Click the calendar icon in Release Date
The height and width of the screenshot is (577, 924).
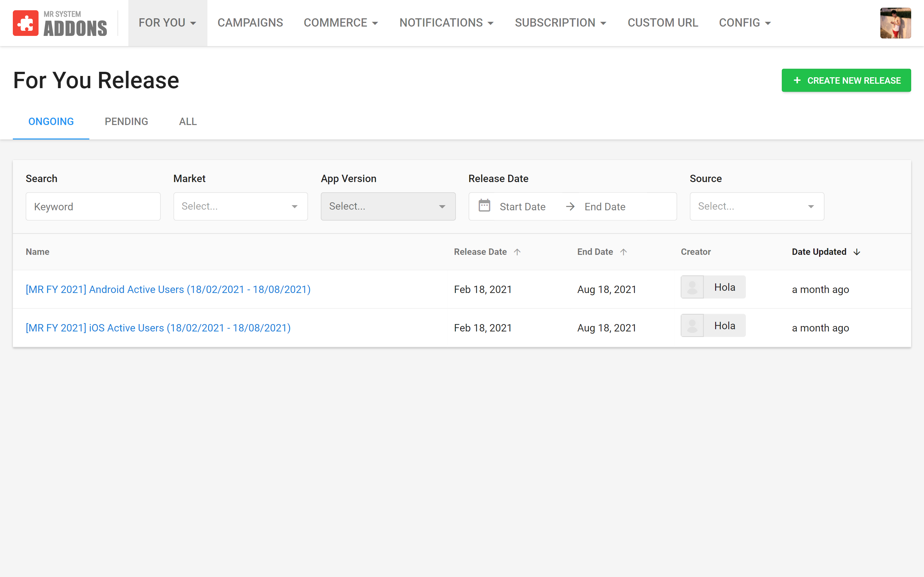click(484, 206)
